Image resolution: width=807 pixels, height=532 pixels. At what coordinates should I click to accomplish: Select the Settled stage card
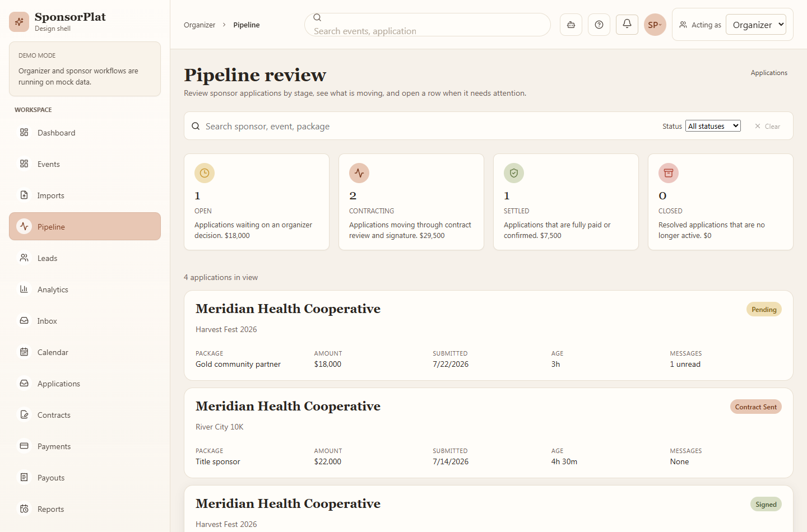[566, 202]
